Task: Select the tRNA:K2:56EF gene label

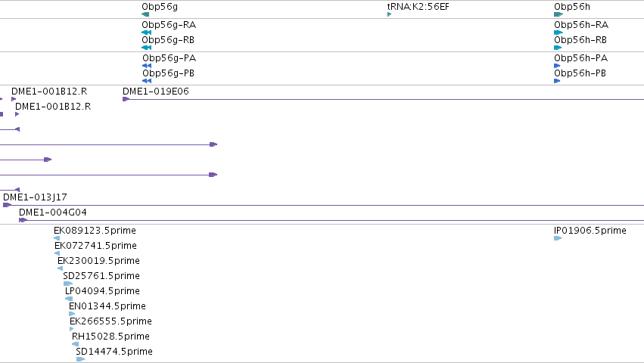Action: pos(418,7)
